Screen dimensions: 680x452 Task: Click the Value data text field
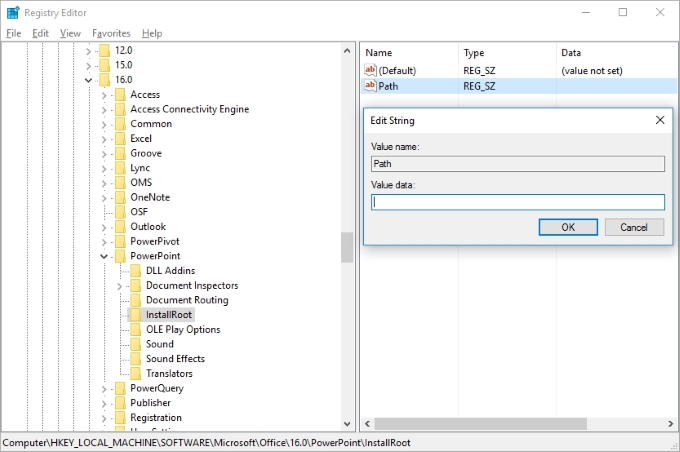(x=517, y=202)
